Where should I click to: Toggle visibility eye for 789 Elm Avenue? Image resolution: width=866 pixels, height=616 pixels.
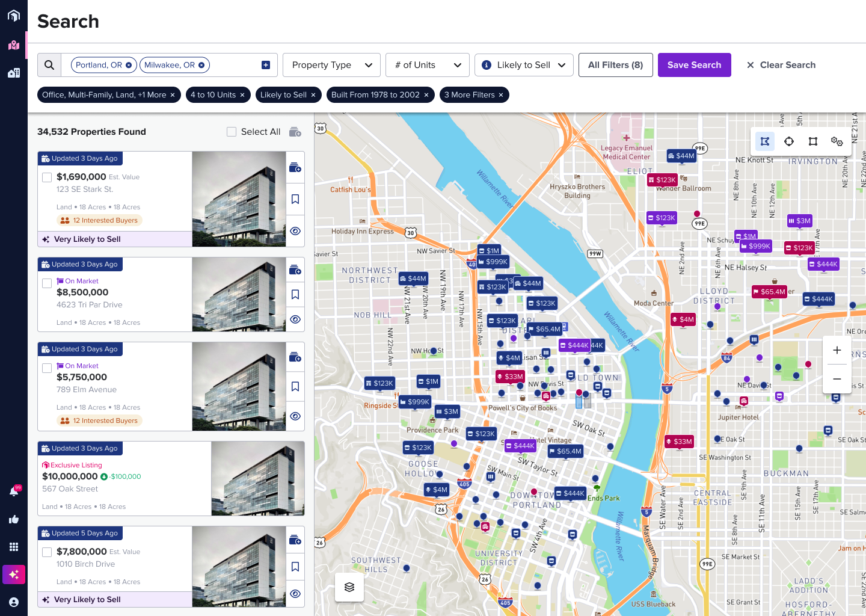[x=295, y=416]
